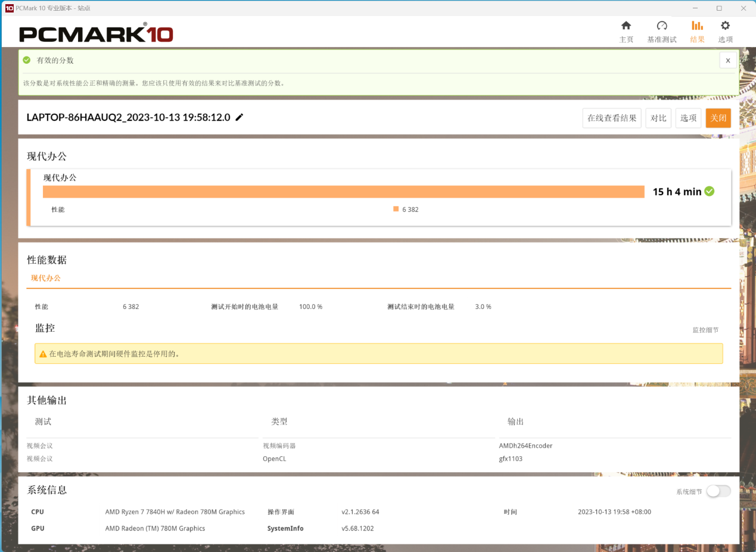This screenshot has width=756, height=552.
Task: Click the PCMark 10 logo
Action: coord(96,34)
